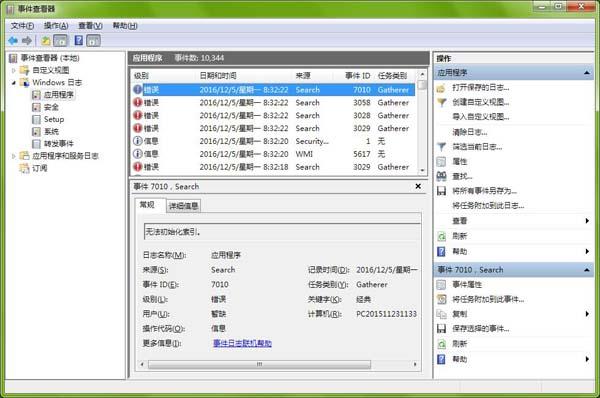Viewport: 600px width, 398px height.
Task: Click the event list vertical scrollbar
Action: (x=422, y=122)
